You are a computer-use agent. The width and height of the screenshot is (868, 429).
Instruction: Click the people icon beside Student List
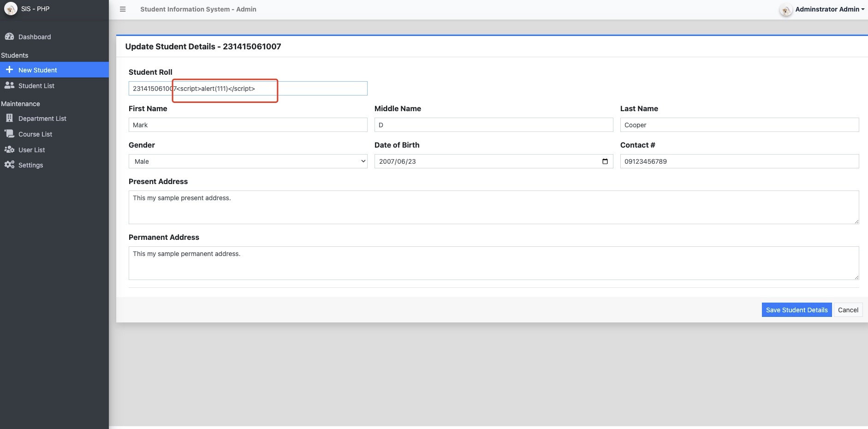[x=9, y=85]
